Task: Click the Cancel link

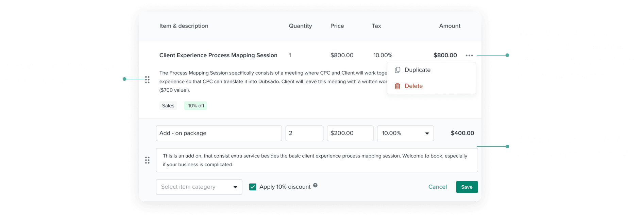Action: 437,187
